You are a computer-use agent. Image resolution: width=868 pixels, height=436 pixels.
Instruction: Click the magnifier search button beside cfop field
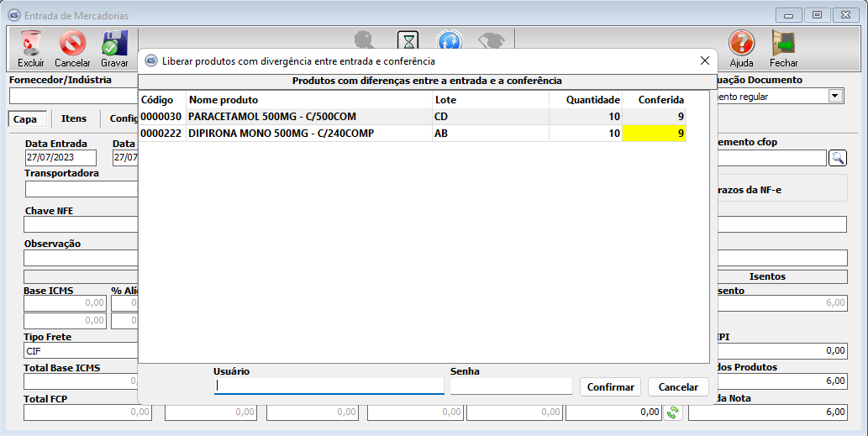[x=838, y=158]
